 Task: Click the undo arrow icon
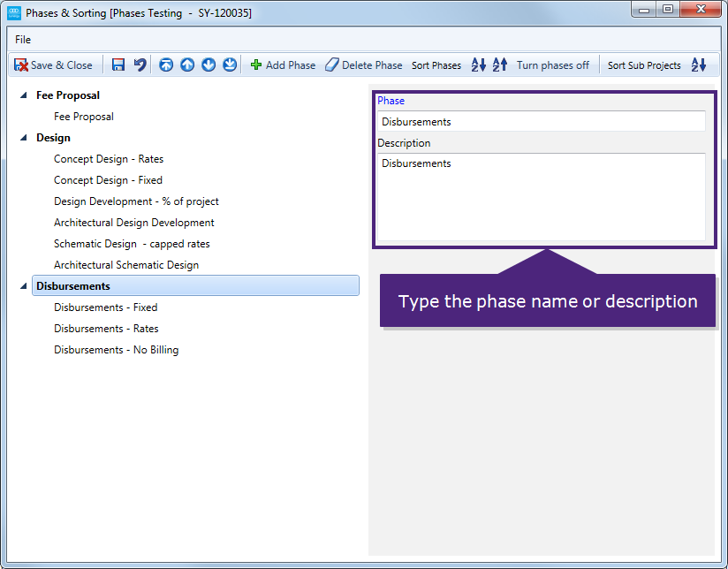140,65
